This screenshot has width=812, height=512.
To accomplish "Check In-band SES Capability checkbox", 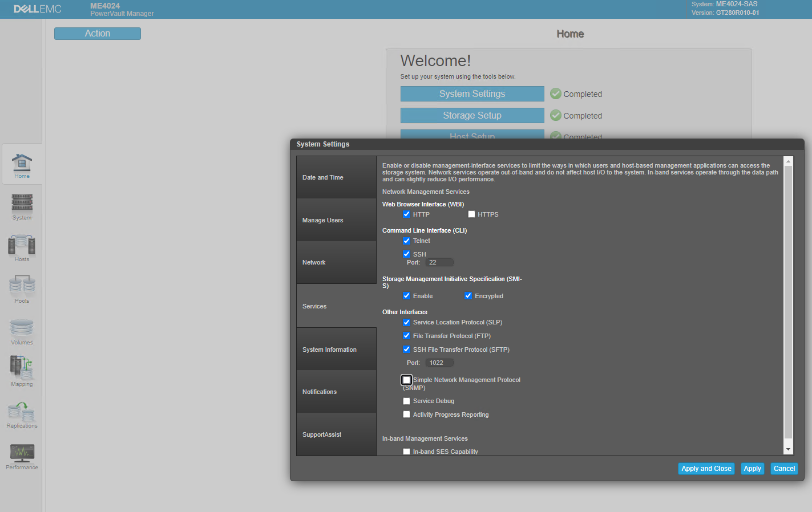I will point(407,452).
